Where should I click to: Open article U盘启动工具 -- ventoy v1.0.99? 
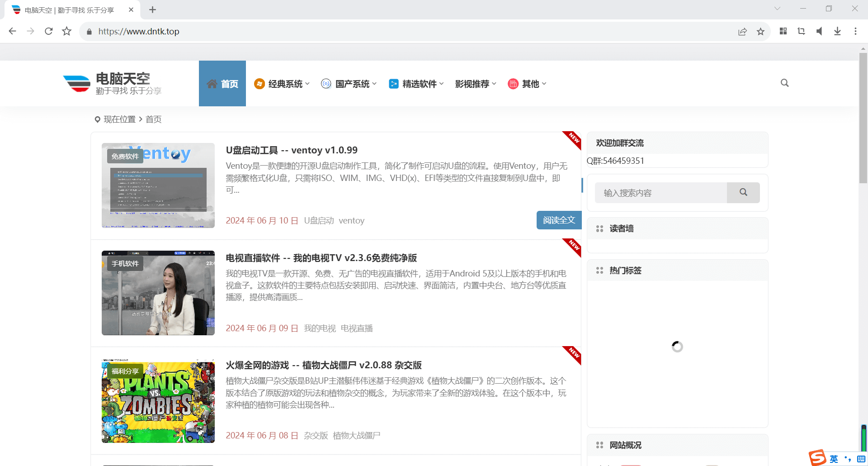pyautogui.click(x=292, y=150)
